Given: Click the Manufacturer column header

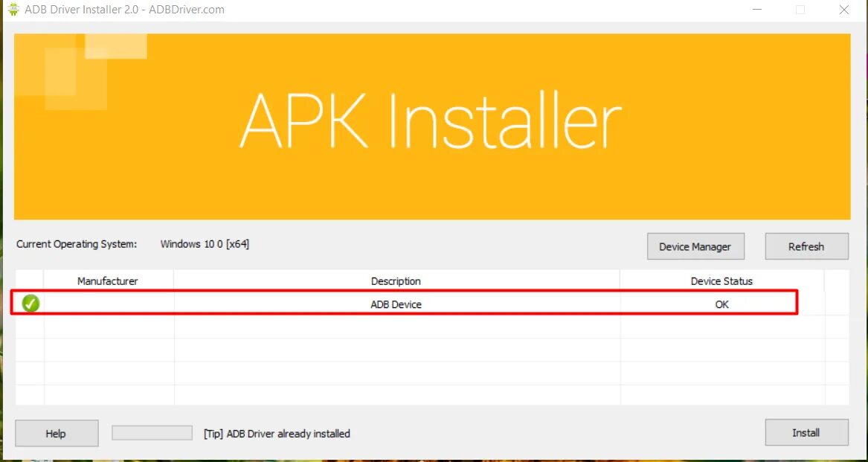Looking at the screenshot, I should pyautogui.click(x=108, y=281).
